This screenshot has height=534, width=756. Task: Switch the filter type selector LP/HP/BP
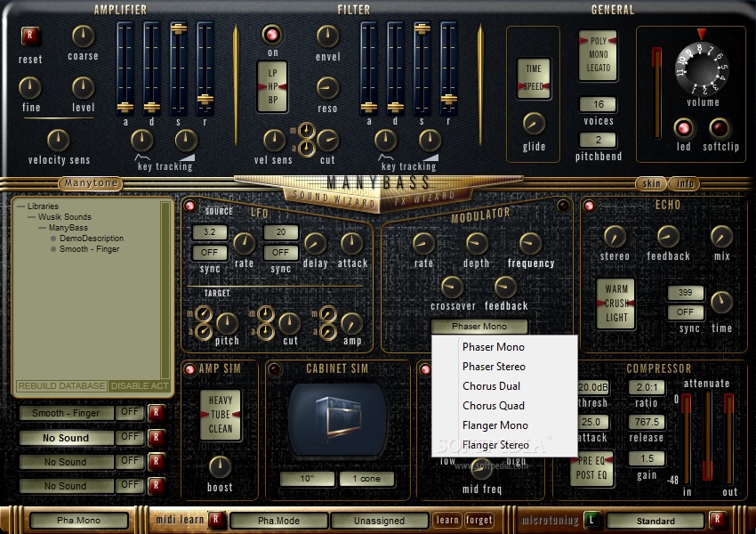coord(272,86)
